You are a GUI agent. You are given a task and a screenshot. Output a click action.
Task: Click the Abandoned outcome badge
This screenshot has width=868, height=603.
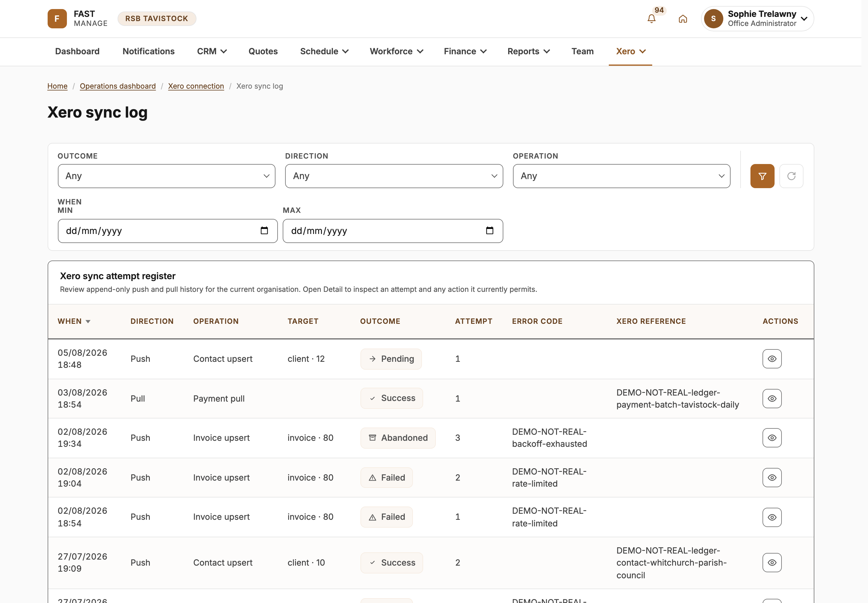click(x=398, y=438)
